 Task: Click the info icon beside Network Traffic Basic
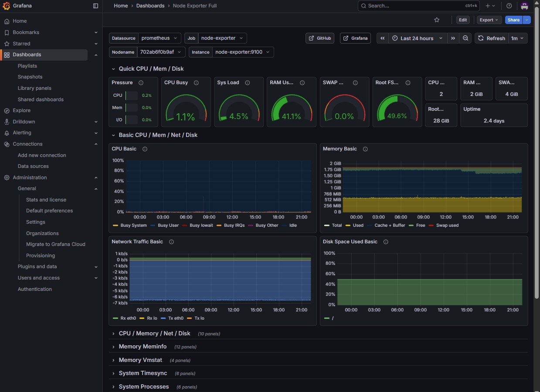click(x=171, y=242)
